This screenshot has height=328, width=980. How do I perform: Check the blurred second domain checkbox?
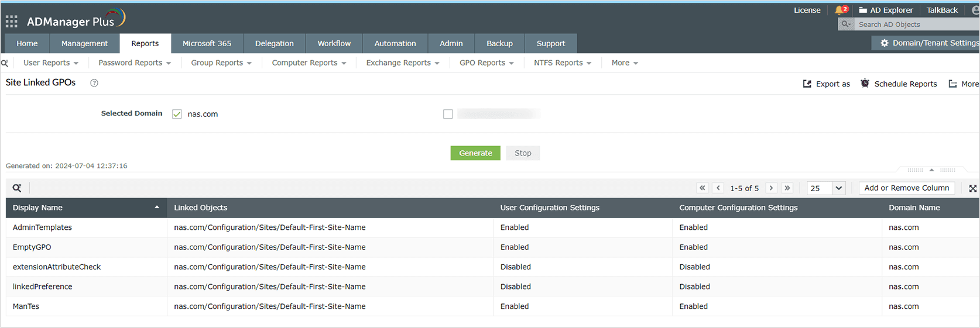[x=448, y=114]
